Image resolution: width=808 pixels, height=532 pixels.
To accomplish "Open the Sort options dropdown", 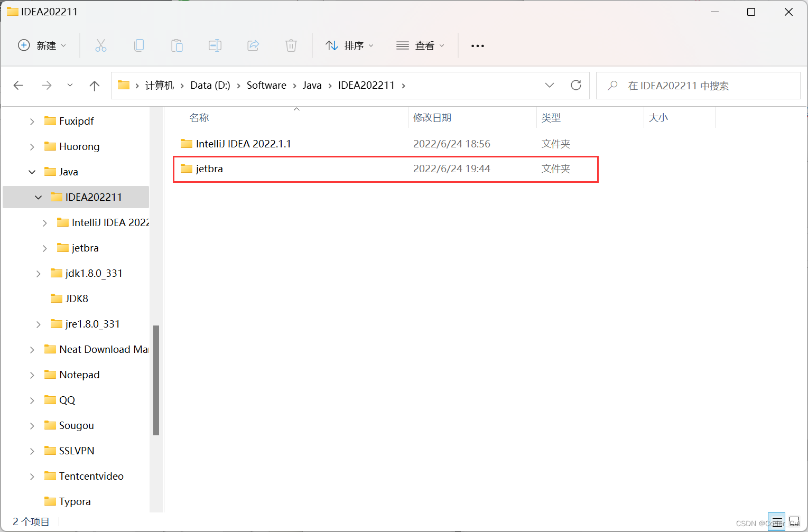I will (x=350, y=45).
